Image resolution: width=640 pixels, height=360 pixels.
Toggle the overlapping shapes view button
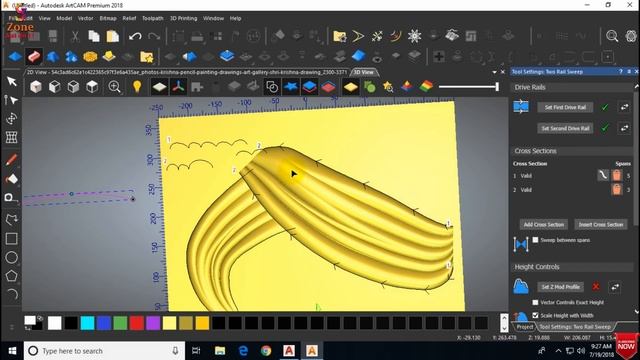pyautogui.click(x=272, y=87)
